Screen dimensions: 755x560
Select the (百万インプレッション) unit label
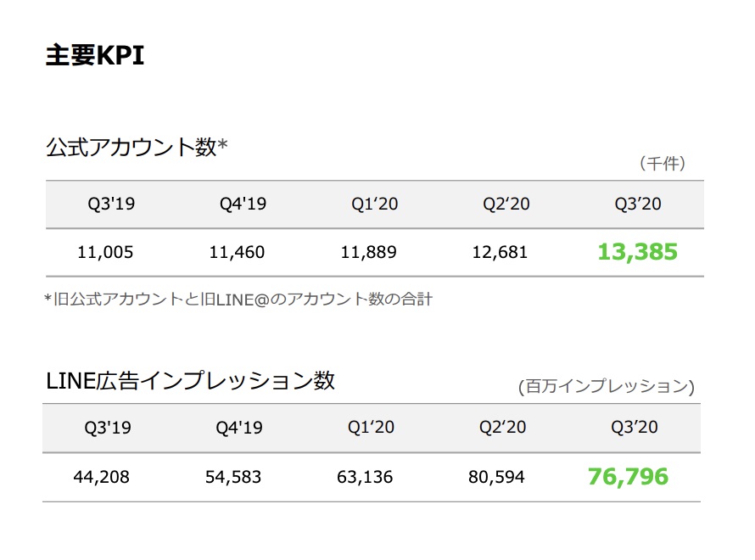tap(606, 387)
